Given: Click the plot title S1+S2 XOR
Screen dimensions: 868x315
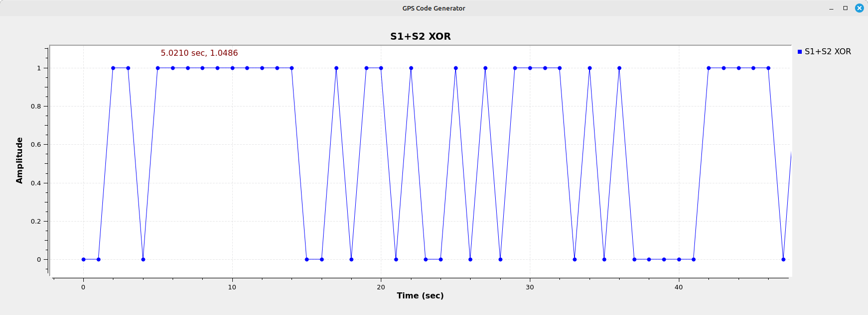Looking at the screenshot, I should click(x=420, y=36).
